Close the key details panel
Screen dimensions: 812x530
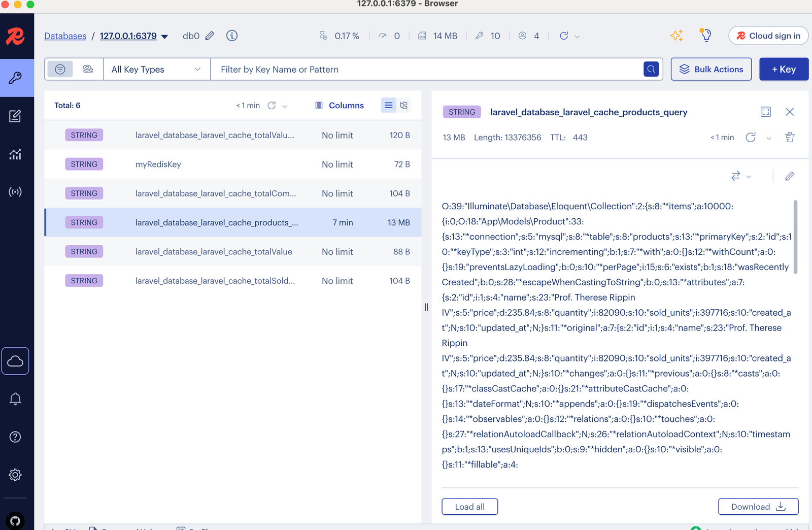point(790,112)
